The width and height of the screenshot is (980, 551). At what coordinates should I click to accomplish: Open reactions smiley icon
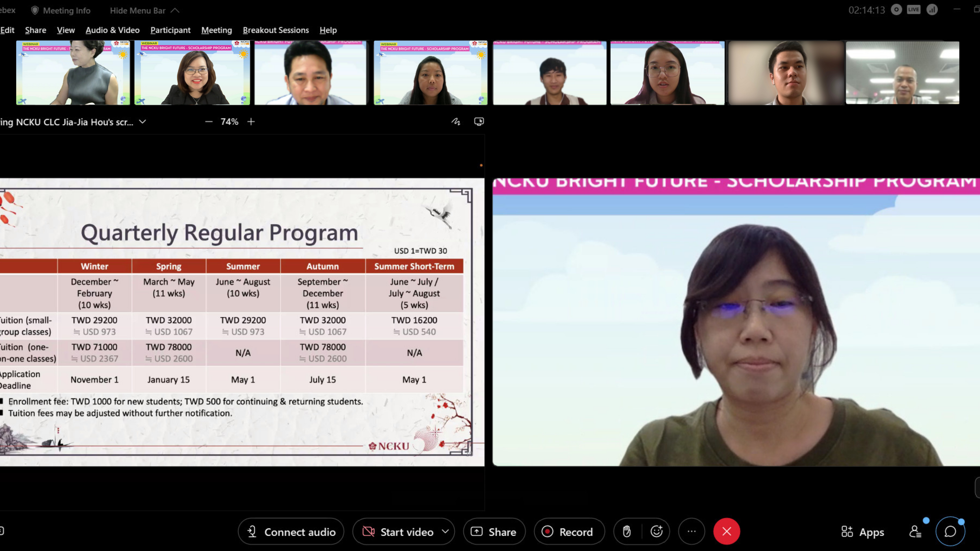pyautogui.click(x=657, y=532)
